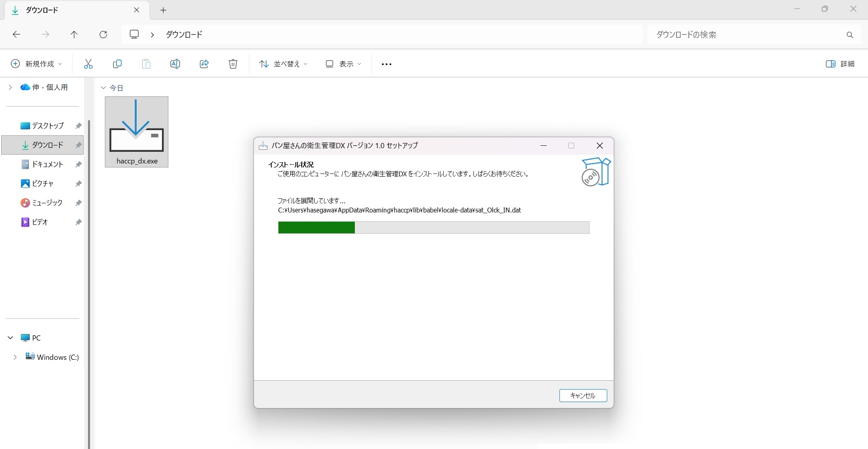Collapse the 今日 group header

[104, 88]
